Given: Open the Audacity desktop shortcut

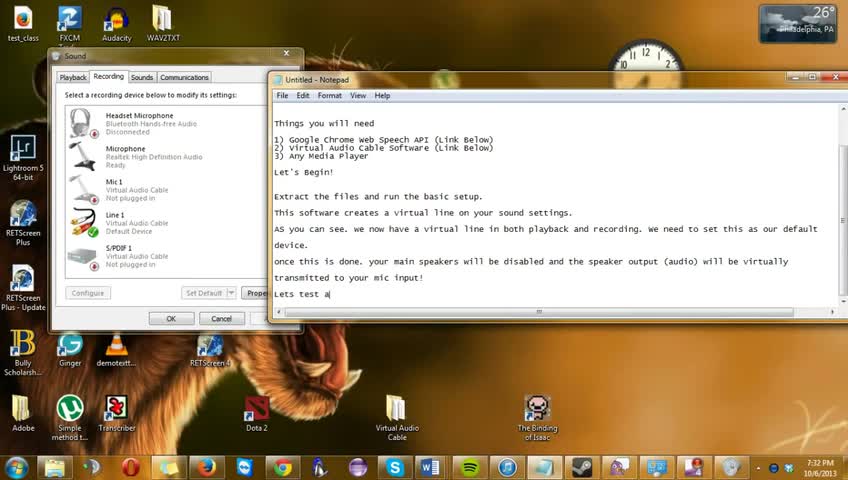Looking at the screenshot, I should 116,24.
